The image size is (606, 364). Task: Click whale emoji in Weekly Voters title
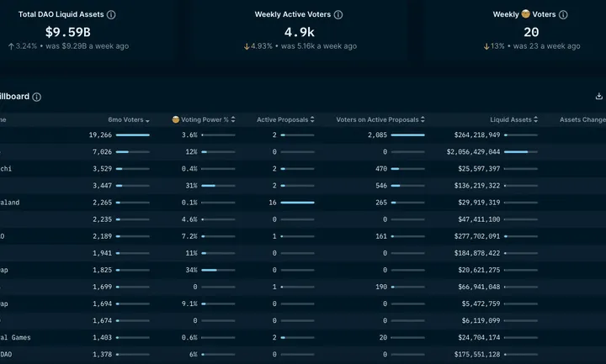click(525, 15)
